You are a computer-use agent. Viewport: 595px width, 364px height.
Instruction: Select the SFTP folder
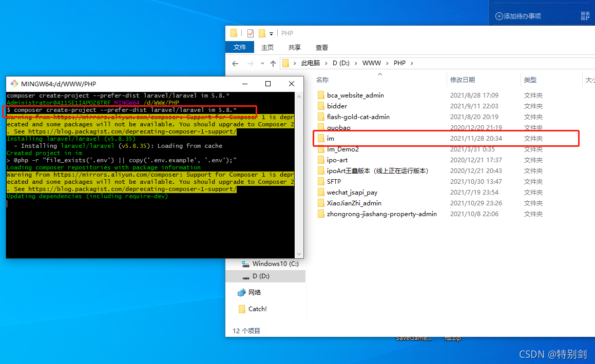coord(334,181)
